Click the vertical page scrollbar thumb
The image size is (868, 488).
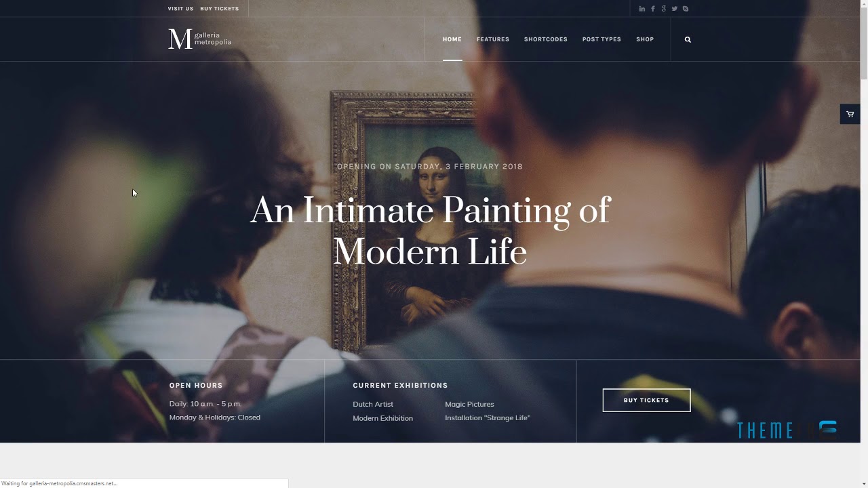pos(864,42)
